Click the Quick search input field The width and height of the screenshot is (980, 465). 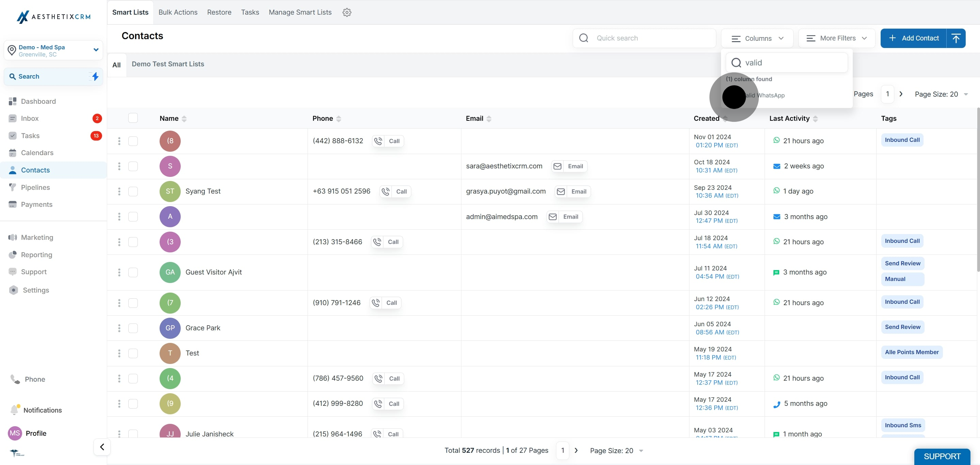(x=644, y=38)
